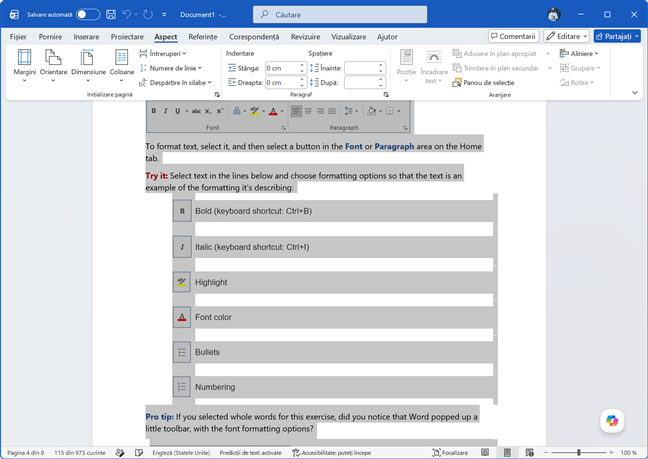Switch to Read Mode view in status bar
This screenshot has width=648, height=459.
tap(485, 453)
